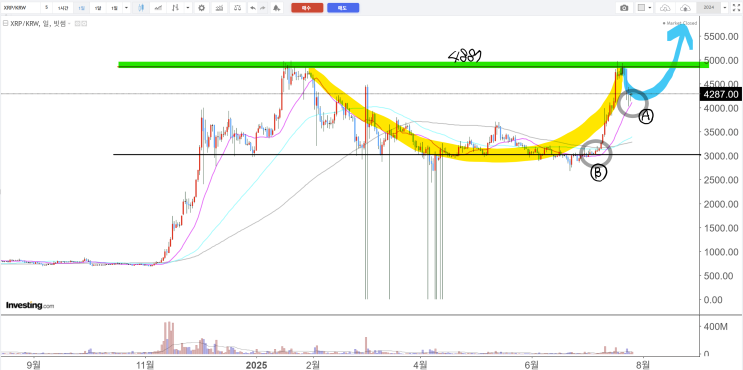The height and width of the screenshot is (370, 743).
Task: Expand the chart style dropdown arrow
Action: 188,8
